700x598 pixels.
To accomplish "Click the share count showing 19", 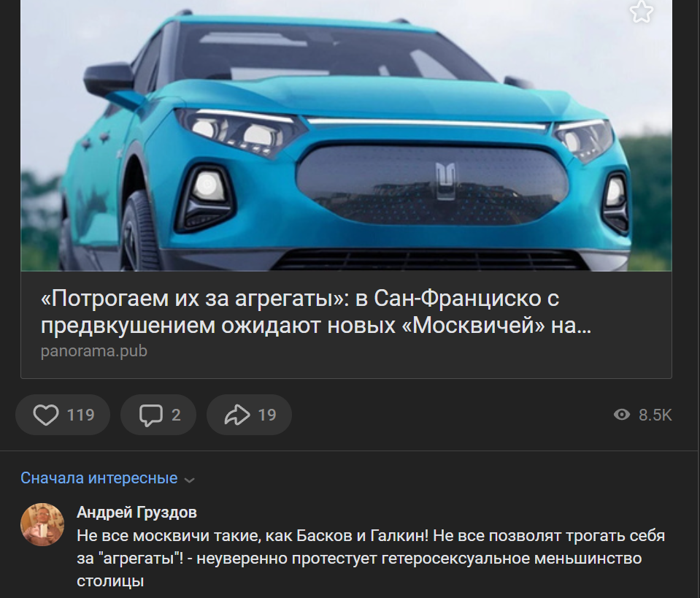I will point(267,415).
